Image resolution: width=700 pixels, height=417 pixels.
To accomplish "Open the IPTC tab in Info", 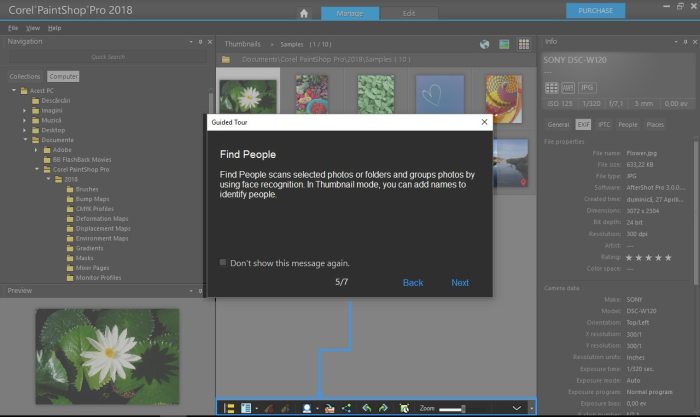I will [604, 125].
